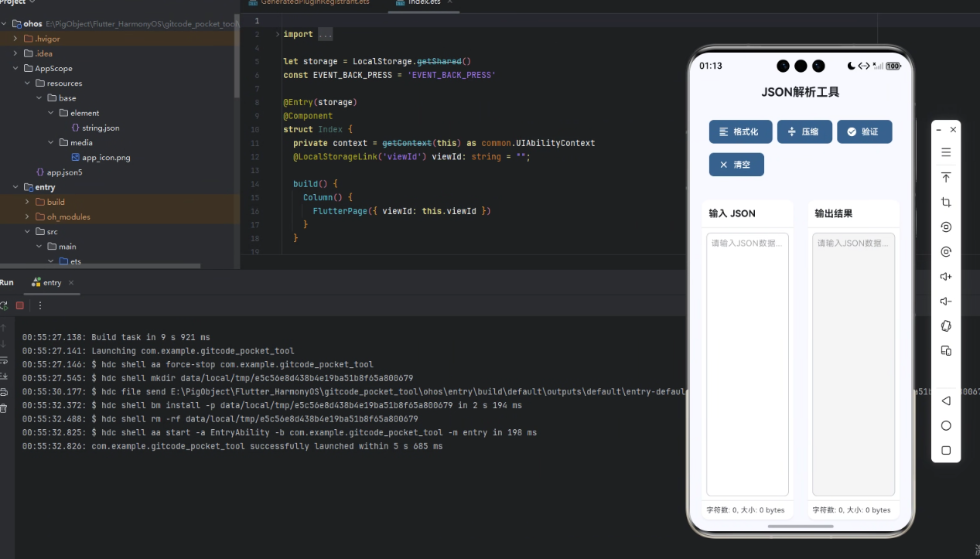
Task: Click input panel 字符数 status text
Action: coord(746,510)
